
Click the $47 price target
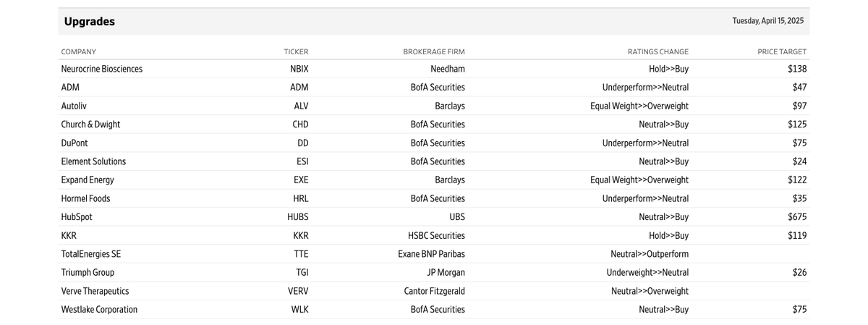click(799, 88)
